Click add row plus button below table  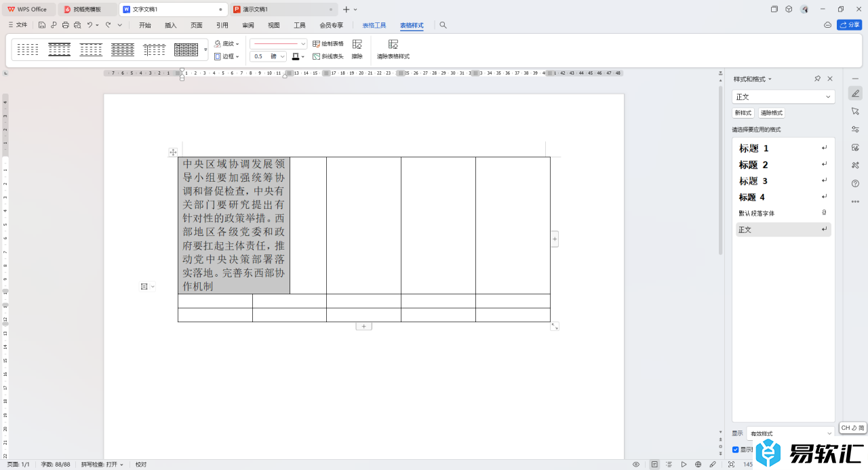point(363,326)
